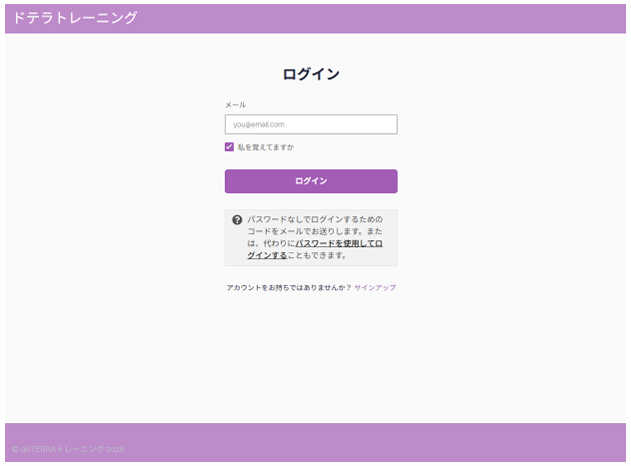The image size is (631, 466).
Task: Click empty area of purple header bar
Action: 400,18
